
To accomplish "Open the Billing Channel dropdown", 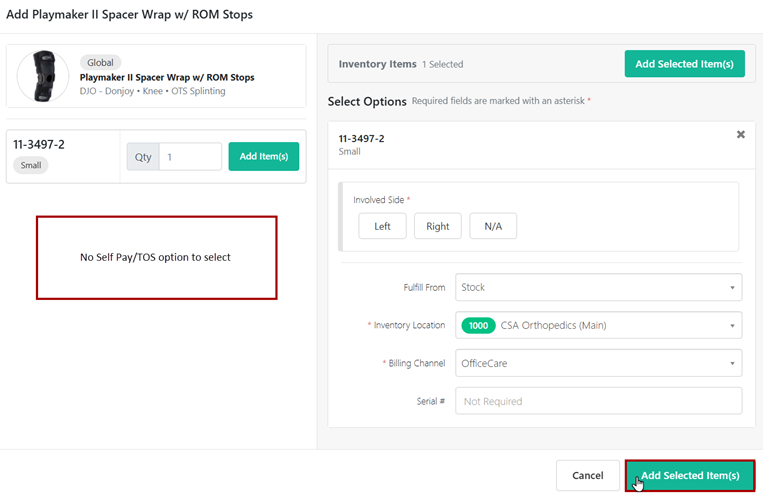I will click(x=598, y=363).
